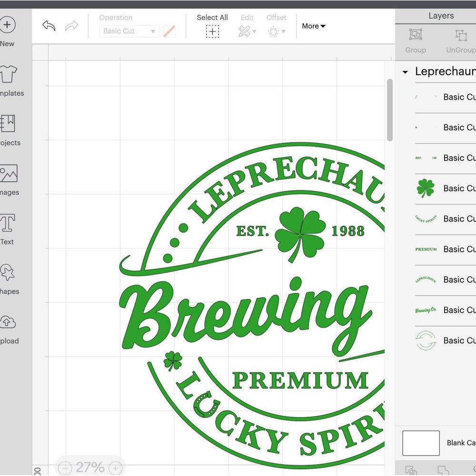Click the Basic Cut color swatch
The height and width of the screenshot is (476, 476).
[169, 31]
